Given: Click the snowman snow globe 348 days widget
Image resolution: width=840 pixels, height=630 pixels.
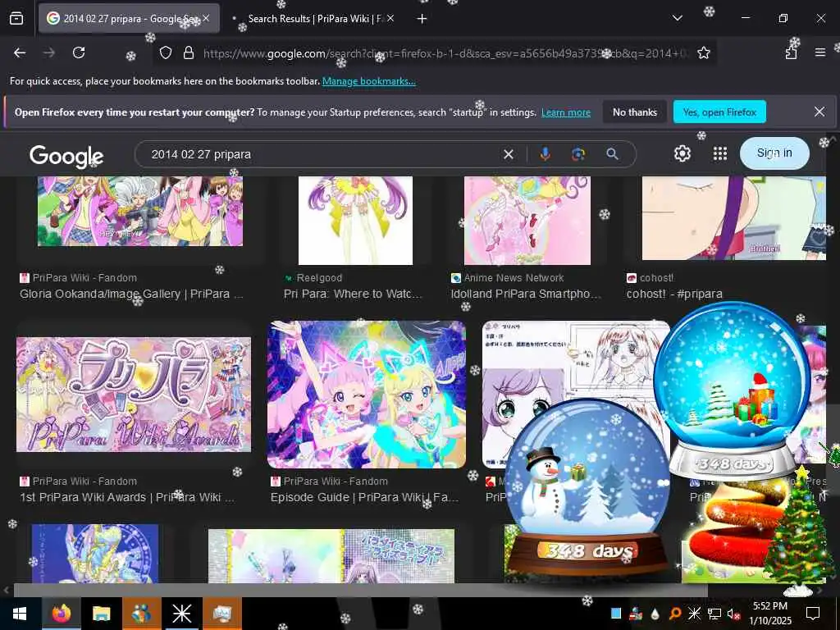Looking at the screenshot, I should coord(587,487).
